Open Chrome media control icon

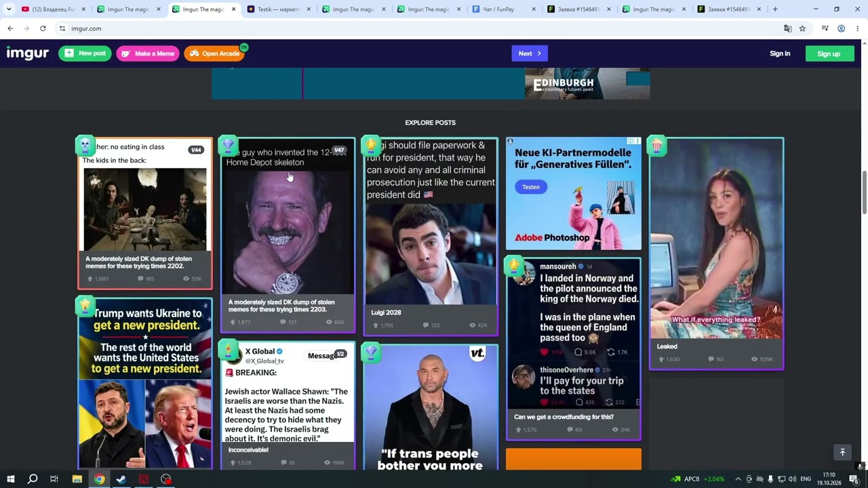[x=825, y=28]
